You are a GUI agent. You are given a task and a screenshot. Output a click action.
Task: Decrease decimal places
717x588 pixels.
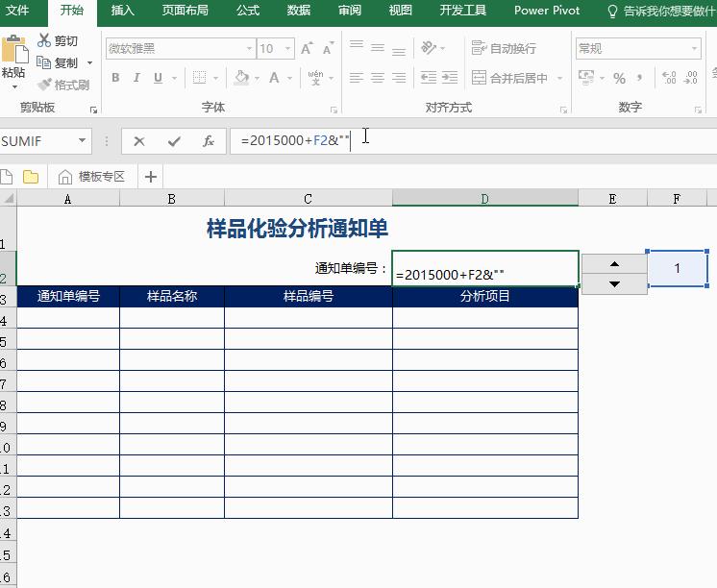pyautogui.click(x=690, y=77)
